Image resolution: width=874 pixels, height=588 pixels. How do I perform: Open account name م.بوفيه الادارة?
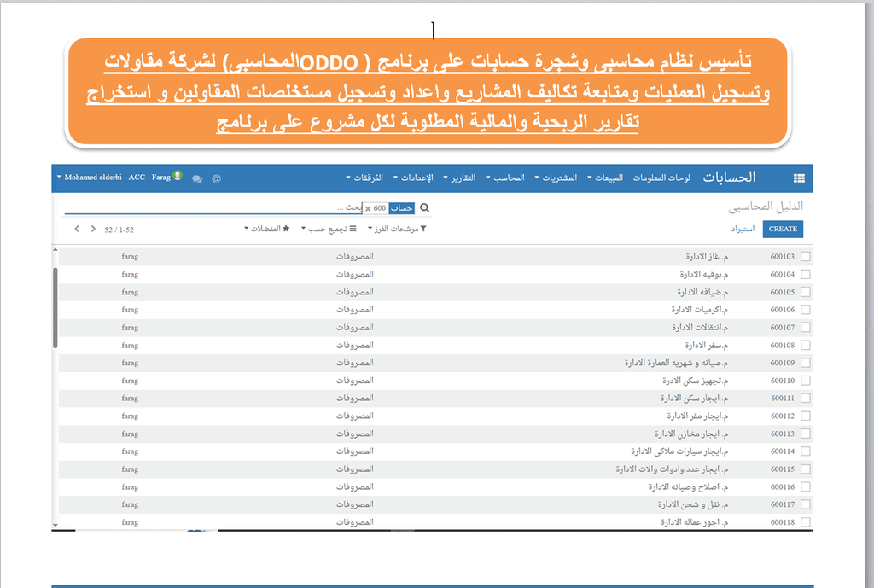(x=703, y=274)
